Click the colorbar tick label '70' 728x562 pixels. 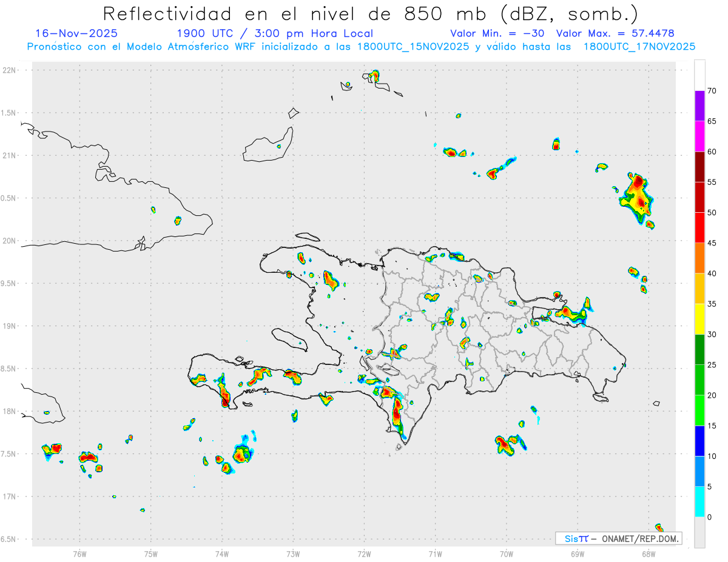click(x=712, y=91)
